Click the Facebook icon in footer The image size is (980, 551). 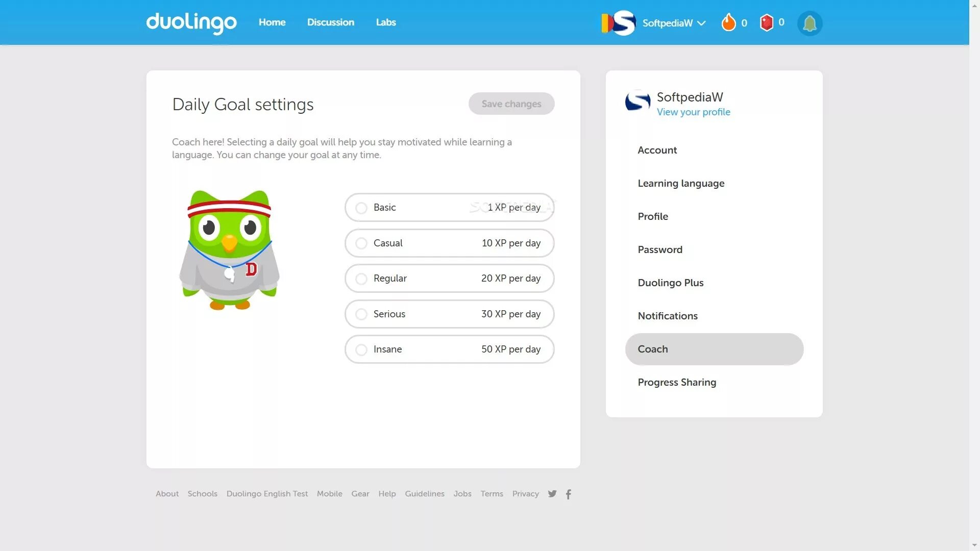coord(568,494)
